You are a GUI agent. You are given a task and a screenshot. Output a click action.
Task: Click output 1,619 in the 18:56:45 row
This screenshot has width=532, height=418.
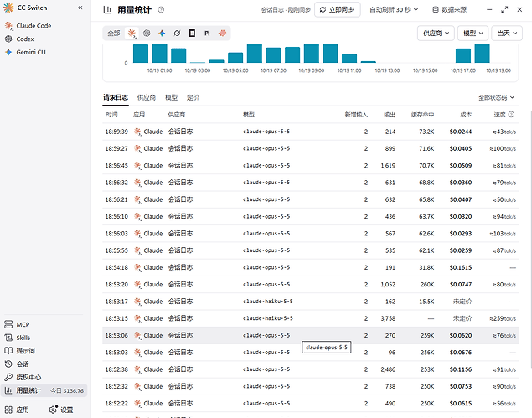tap(388, 166)
